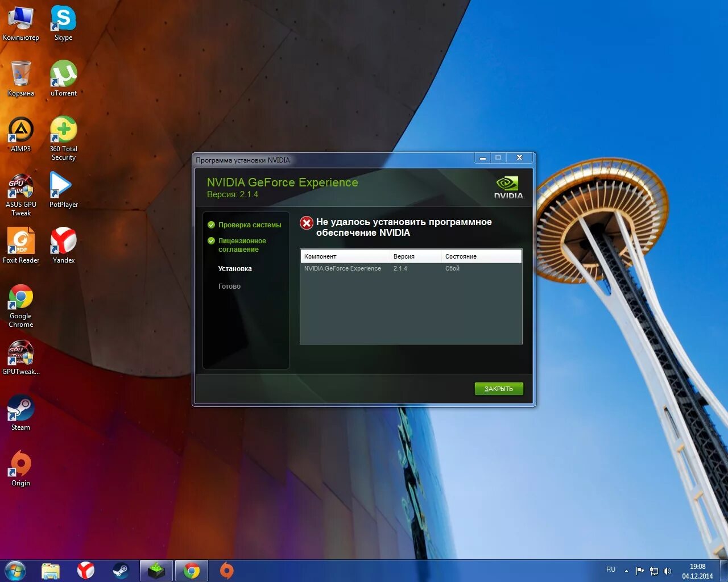Image resolution: width=728 pixels, height=582 pixels.
Task: Open the clock showing 19:08
Action: coord(697,571)
